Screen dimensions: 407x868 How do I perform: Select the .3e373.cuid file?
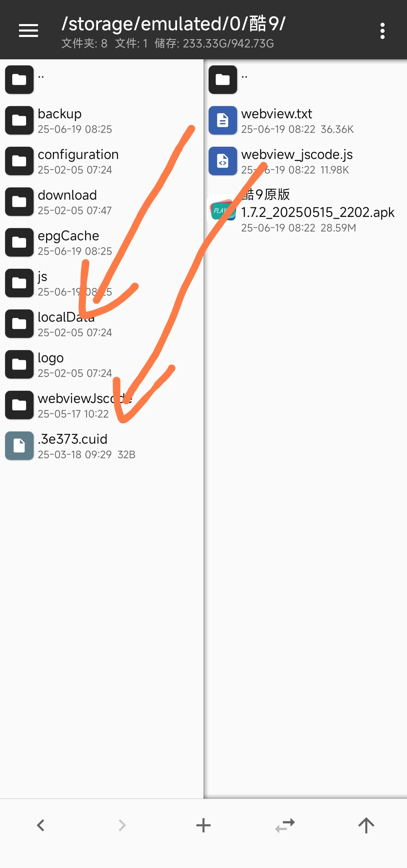(102, 446)
